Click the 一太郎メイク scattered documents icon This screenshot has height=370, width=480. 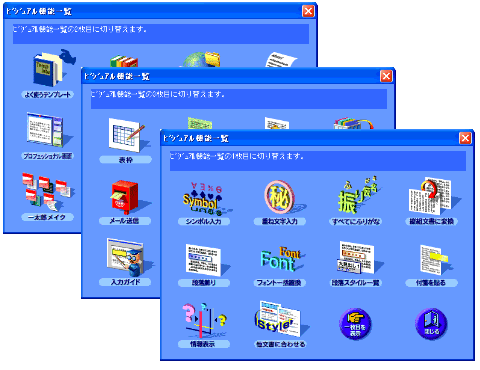(47, 192)
